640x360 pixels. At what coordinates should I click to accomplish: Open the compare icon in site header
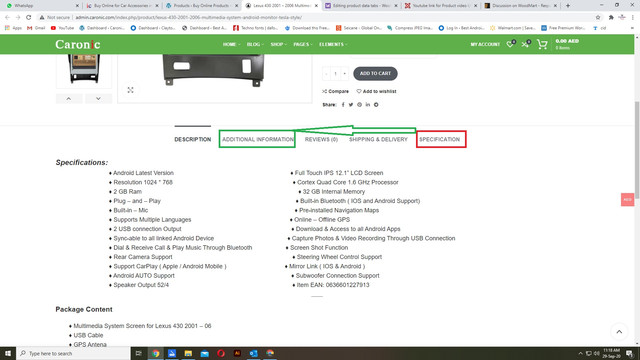526,44
